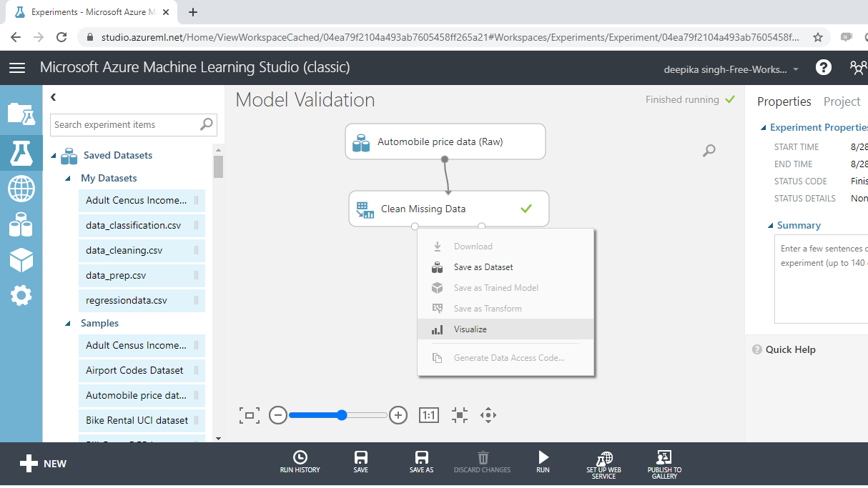868x488 pixels.
Task: Click the palette scrollbar down arrow
Action: coord(218,438)
